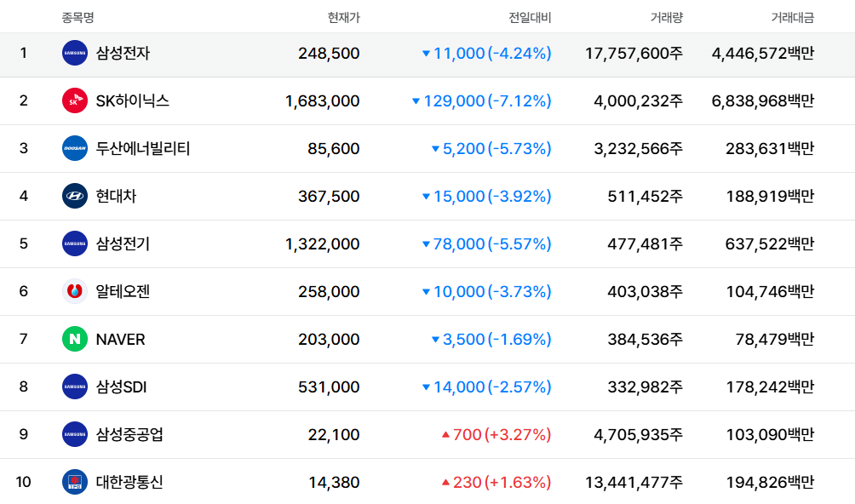This screenshot has height=504, width=855.
Task: Click the price 1,683,000
Action: coord(322,101)
